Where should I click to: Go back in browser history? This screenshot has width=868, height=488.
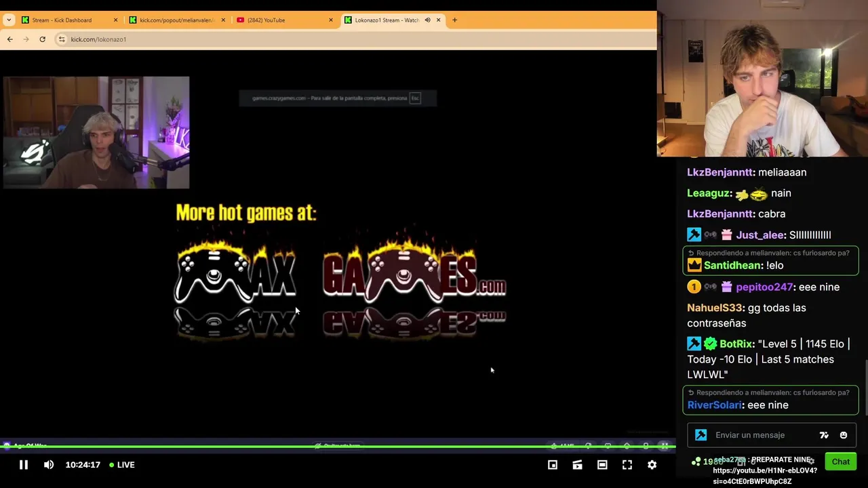click(9, 39)
